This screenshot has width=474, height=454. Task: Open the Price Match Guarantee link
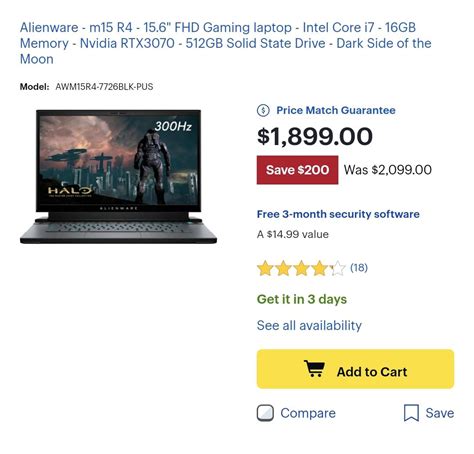336,110
